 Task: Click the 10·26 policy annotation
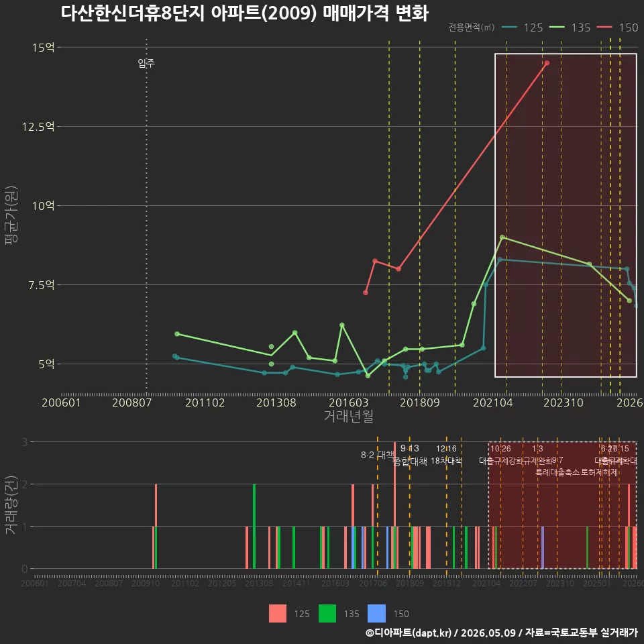click(500, 449)
